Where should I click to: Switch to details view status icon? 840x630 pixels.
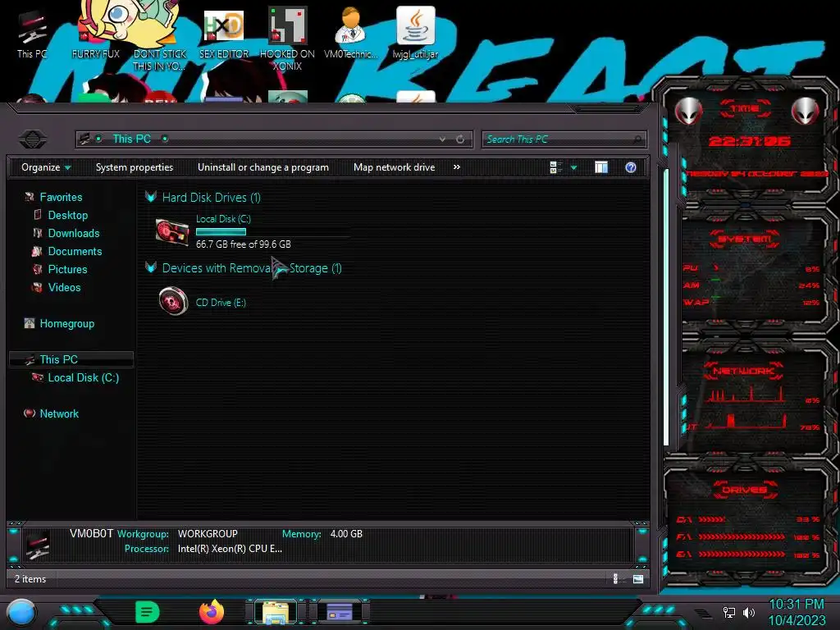(616, 578)
